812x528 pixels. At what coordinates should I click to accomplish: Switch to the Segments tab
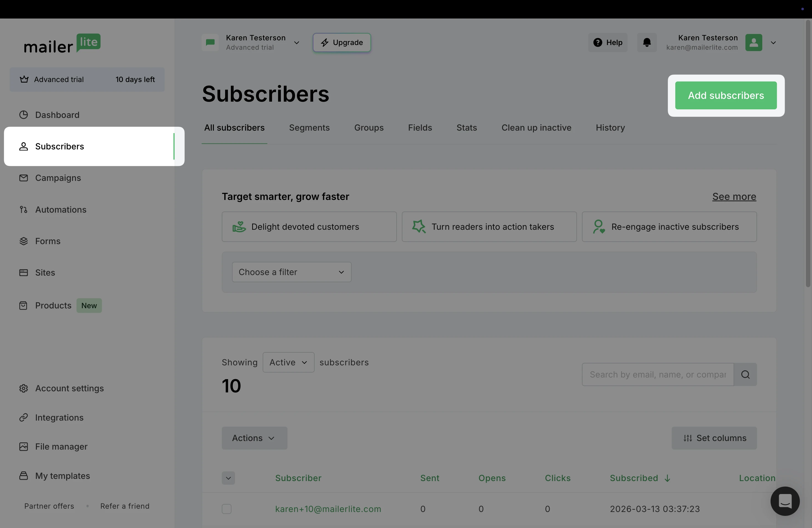pos(309,128)
